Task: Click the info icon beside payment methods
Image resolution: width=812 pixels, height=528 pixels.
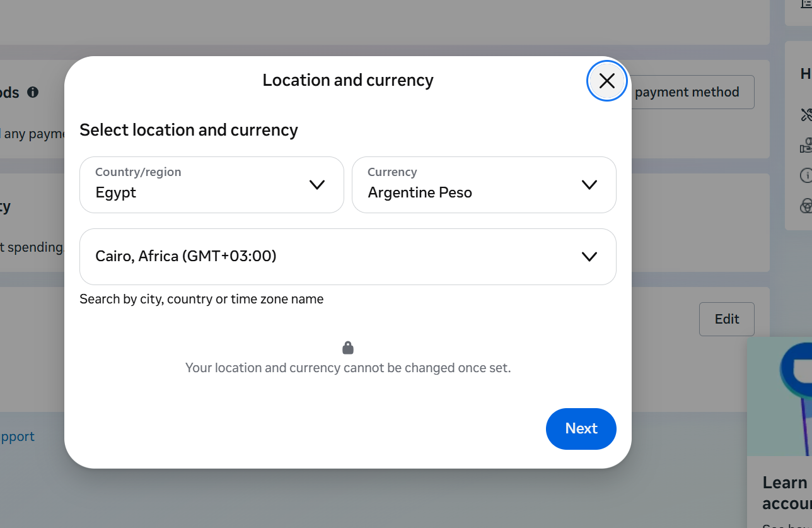Action: pos(33,92)
